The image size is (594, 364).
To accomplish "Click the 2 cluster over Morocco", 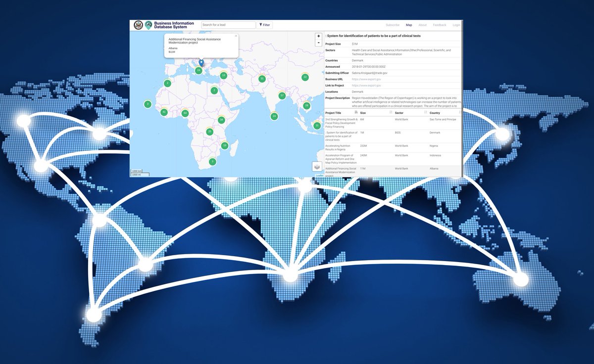I will pyautogui.click(x=168, y=84).
